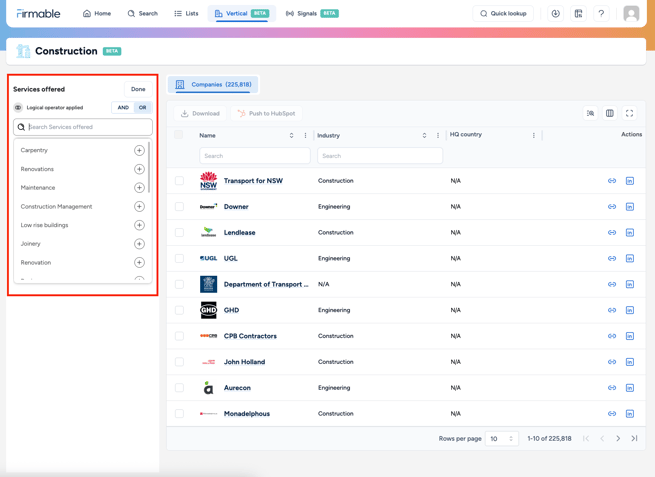This screenshot has width=655, height=477.
Task: Open the Signals nav item
Action: 312,13
